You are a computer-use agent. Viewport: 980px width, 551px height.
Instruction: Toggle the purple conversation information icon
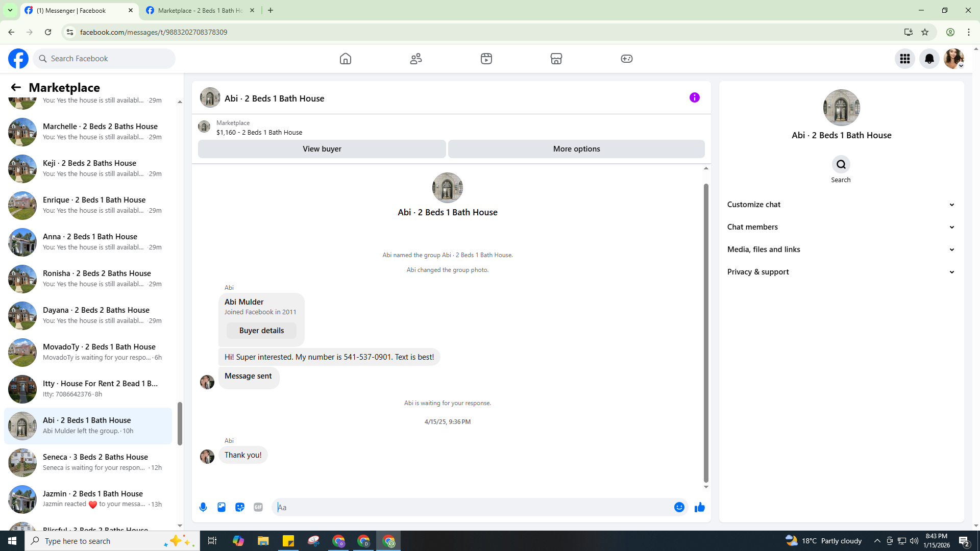[x=695, y=97]
